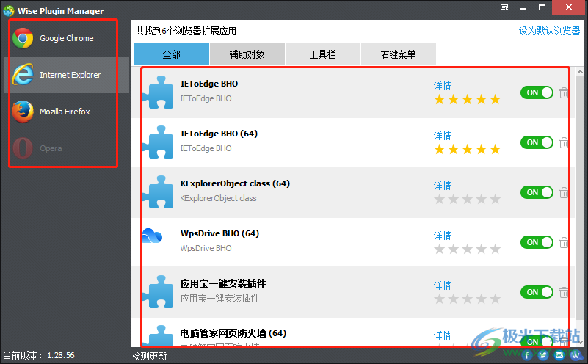The height and width of the screenshot is (364, 588).
Task: Open 详情 for IEToEdge BHO (64)
Action: (x=442, y=136)
